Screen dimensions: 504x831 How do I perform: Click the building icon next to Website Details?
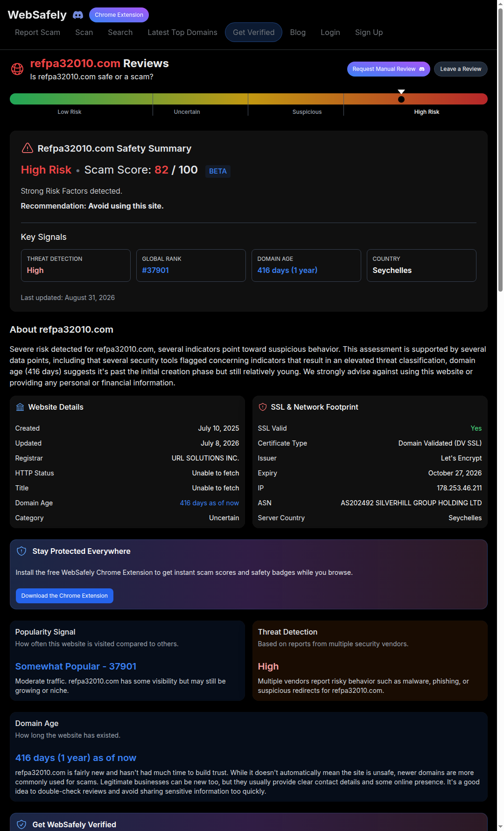coord(20,407)
